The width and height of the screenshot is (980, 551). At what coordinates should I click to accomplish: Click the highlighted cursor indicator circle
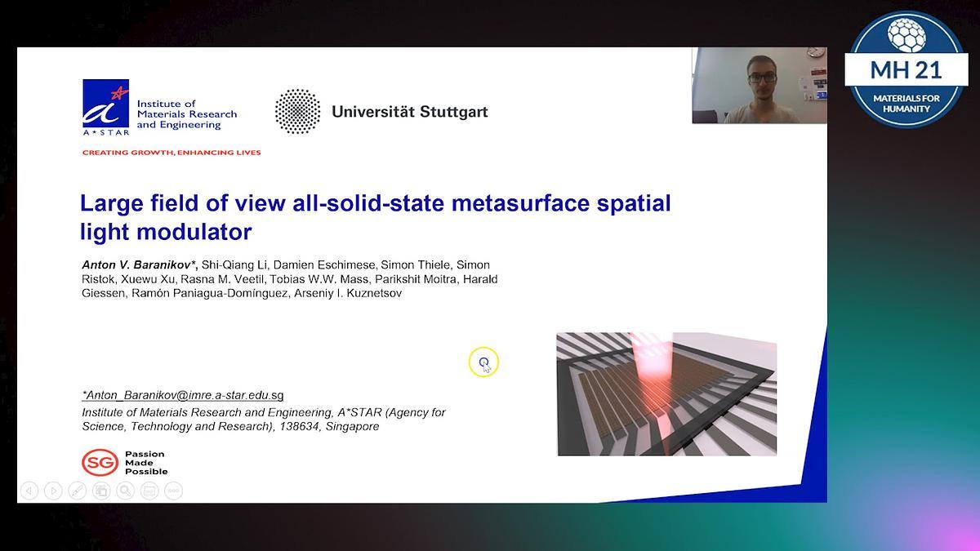(x=483, y=362)
